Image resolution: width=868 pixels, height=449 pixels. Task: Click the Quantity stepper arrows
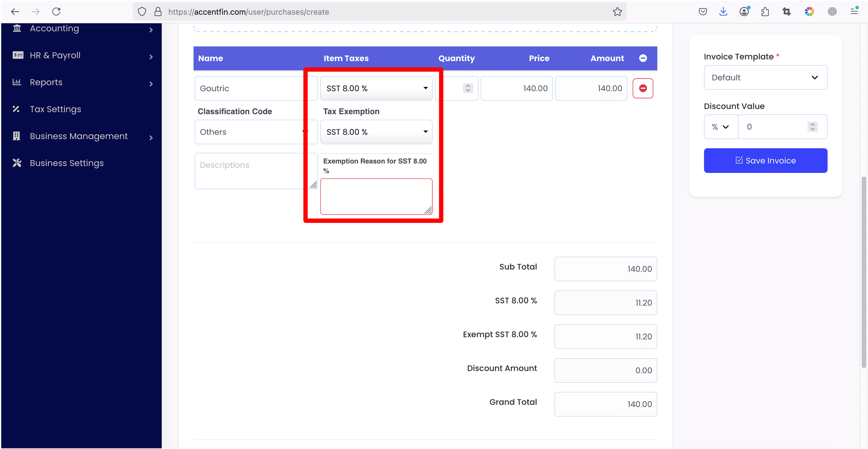(x=468, y=88)
